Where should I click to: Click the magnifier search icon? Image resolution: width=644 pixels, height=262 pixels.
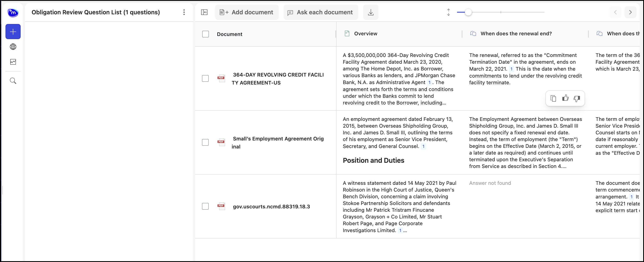(x=13, y=81)
